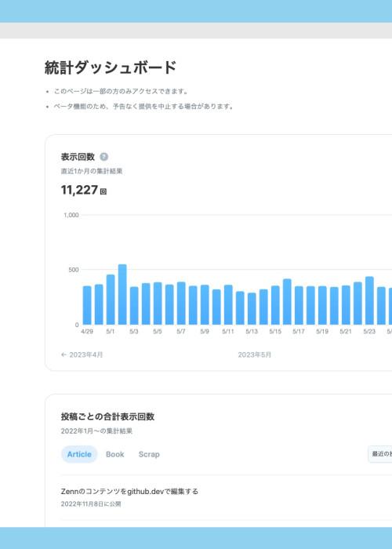Click the chart bar for 5/21

[346, 305]
